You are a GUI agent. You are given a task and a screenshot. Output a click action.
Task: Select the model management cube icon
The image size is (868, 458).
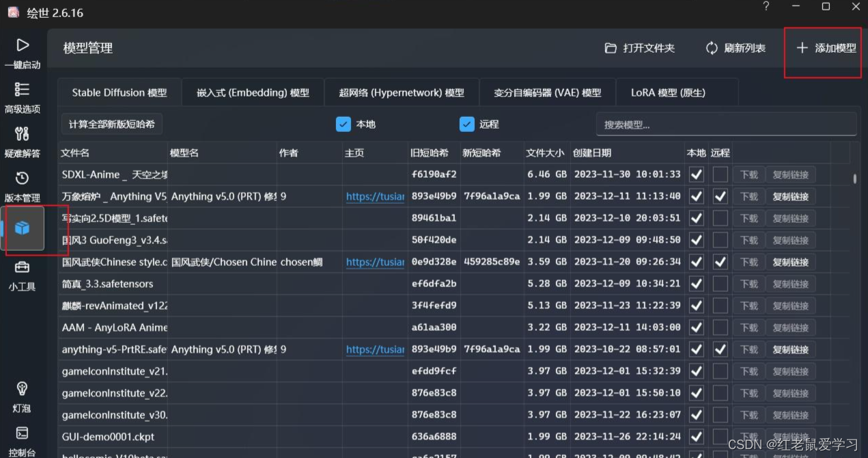point(23,228)
